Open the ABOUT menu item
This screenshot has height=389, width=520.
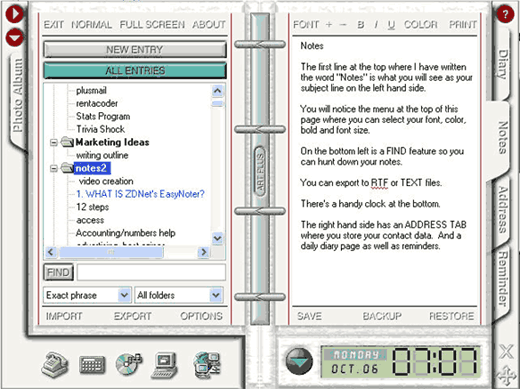(x=209, y=25)
